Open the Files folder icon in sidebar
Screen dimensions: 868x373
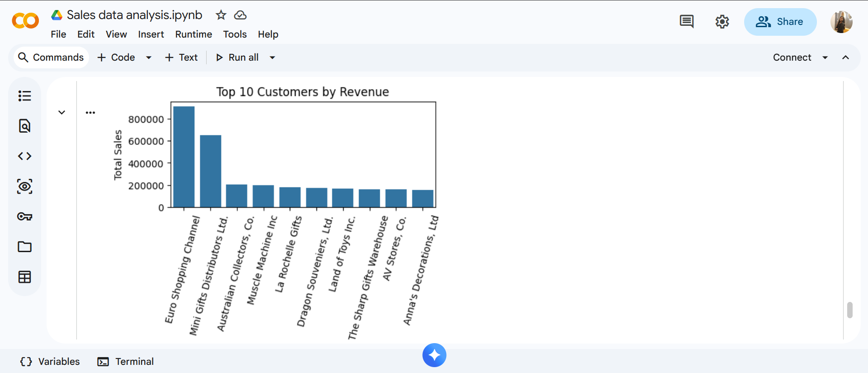tap(24, 247)
